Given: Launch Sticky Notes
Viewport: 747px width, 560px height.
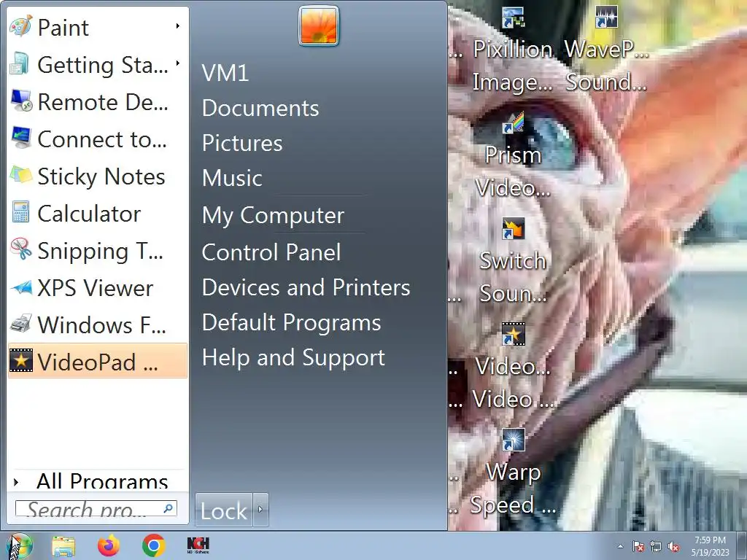Looking at the screenshot, I should pos(97,176).
